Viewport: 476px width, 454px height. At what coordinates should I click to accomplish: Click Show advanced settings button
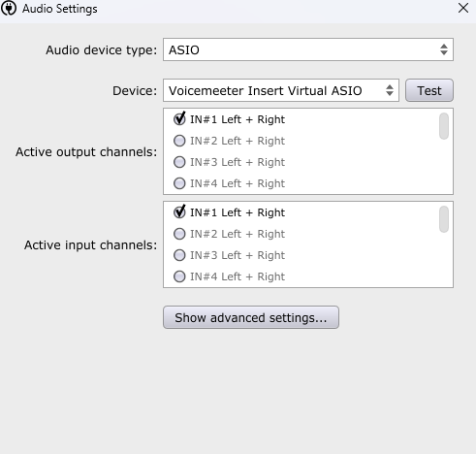[x=251, y=317]
